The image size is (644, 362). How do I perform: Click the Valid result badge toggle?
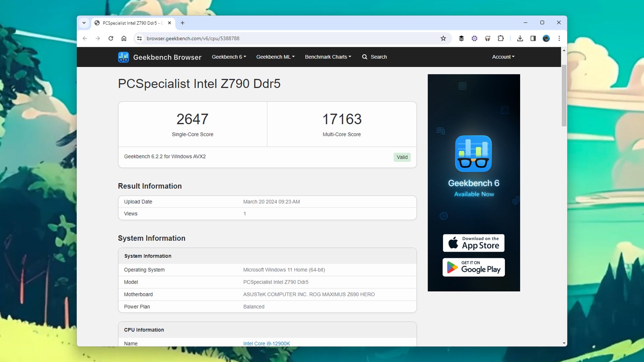point(402,157)
